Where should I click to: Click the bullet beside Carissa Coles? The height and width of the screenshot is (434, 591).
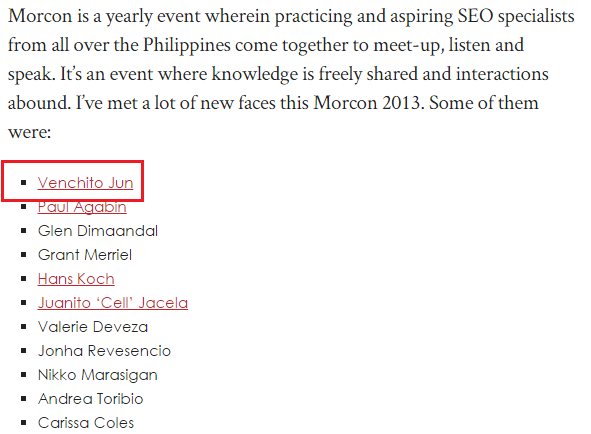pyautogui.click(x=24, y=423)
